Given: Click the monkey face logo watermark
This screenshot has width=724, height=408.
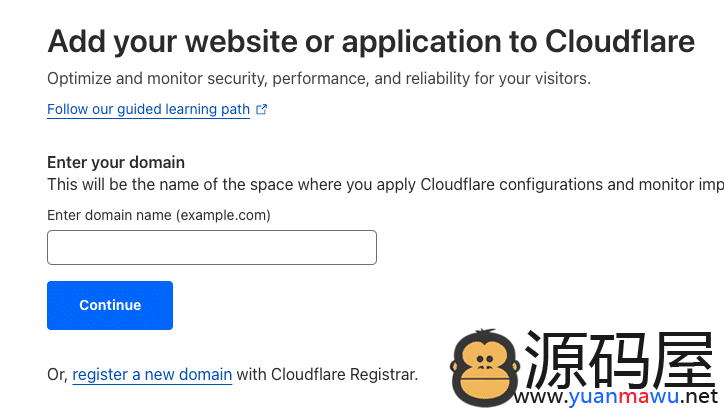Looking at the screenshot, I should [485, 367].
